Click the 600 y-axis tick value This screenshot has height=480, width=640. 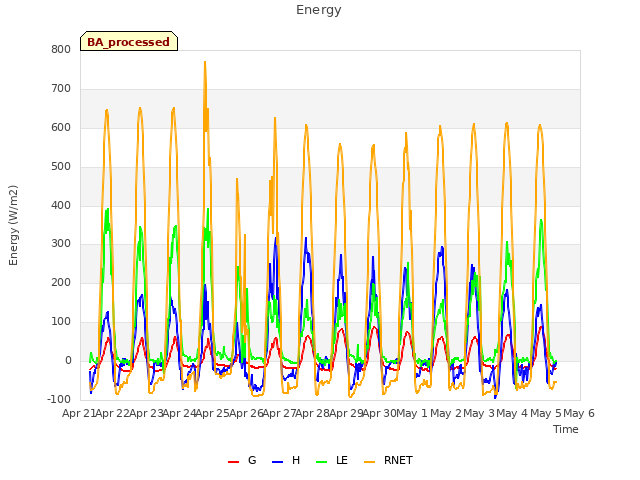61,128
